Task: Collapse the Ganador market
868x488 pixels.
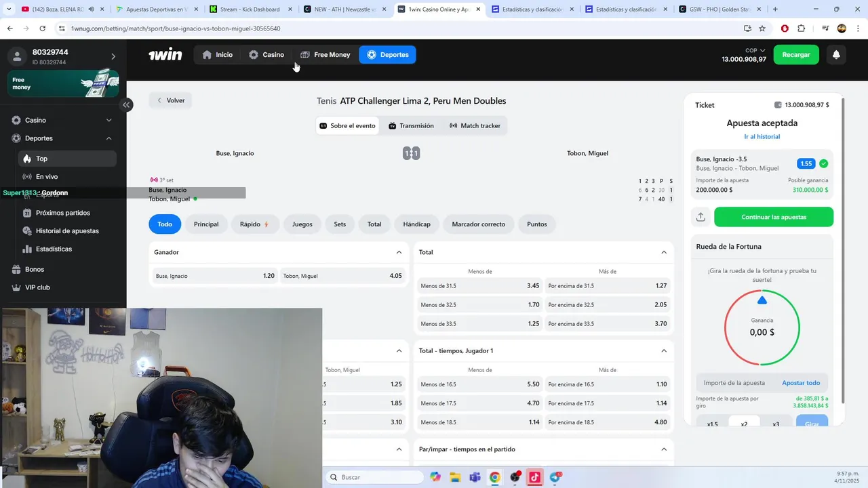Action: (399, 252)
